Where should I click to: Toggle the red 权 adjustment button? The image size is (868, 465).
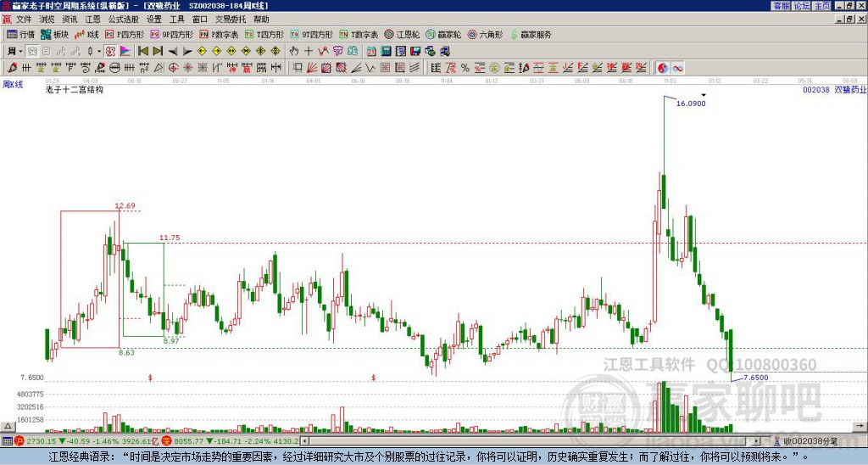click(110, 52)
